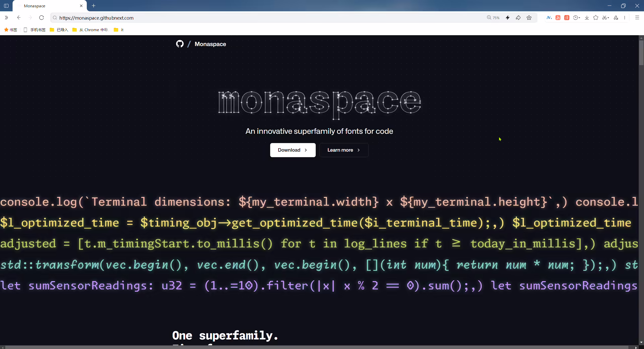Image resolution: width=644 pixels, height=349 pixels.
Task: Click the search icon in address bar
Action: tap(55, 18)
